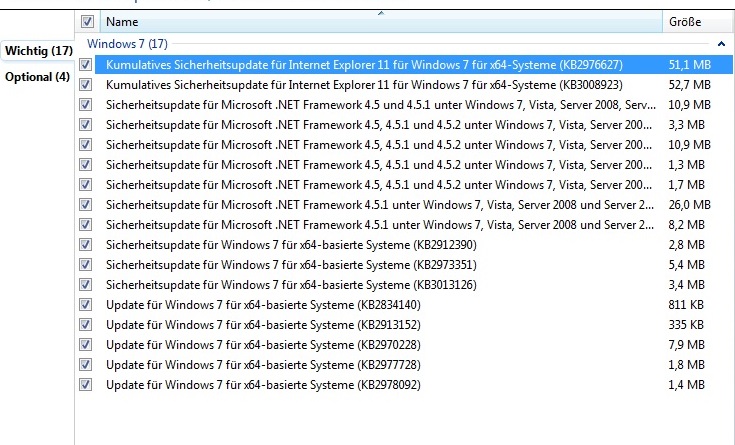Screen dimensions: 735x445
Task: Click the 3,3 MB size value
Action: click(x=686, y=125)
